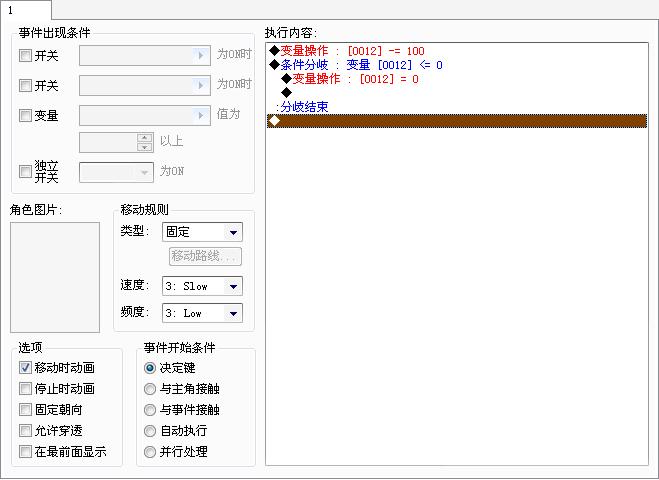Open the 类型 movement type dropdown
The image size is (659, 480).
(x=202, y=232)
